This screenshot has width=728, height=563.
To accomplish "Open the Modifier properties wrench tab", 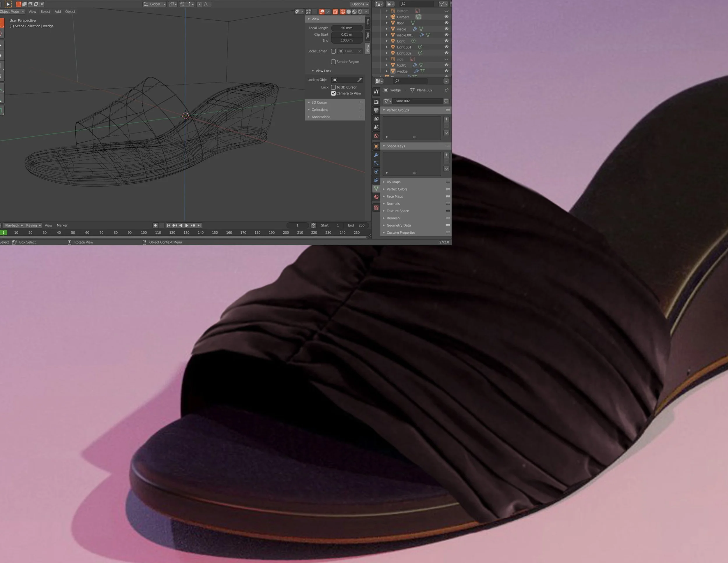I will (376, 155).
